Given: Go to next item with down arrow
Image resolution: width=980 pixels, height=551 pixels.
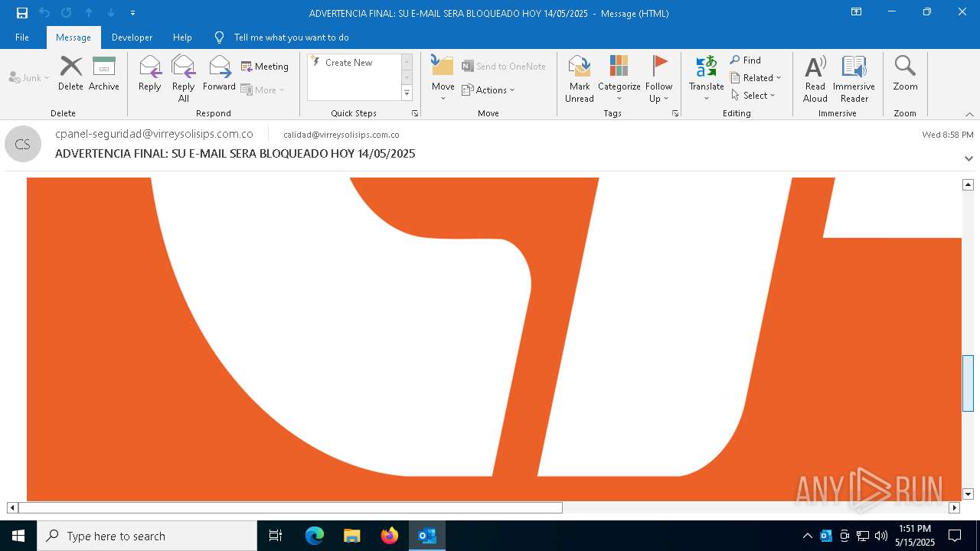Looking at the screenshot, I should click(x=111, y=13).
